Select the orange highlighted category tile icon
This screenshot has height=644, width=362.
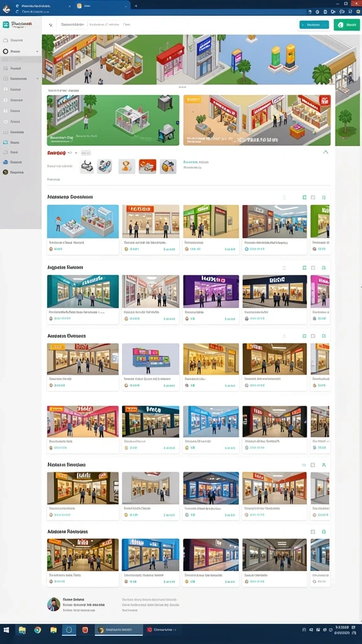(x=147, y=166)
